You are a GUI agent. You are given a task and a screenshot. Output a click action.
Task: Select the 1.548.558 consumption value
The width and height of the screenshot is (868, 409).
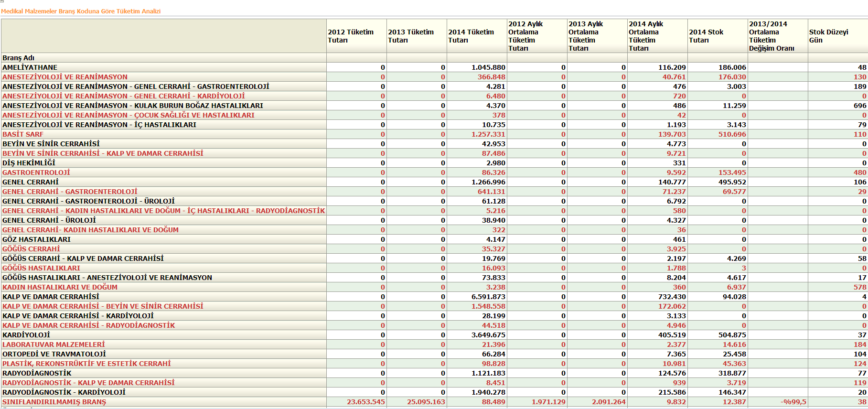point(488,306)
